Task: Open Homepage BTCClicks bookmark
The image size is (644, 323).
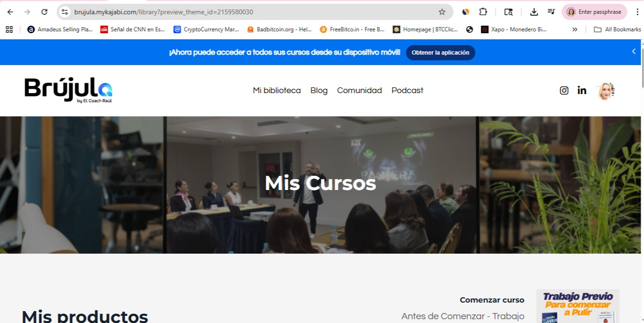Action: [426, 29]
